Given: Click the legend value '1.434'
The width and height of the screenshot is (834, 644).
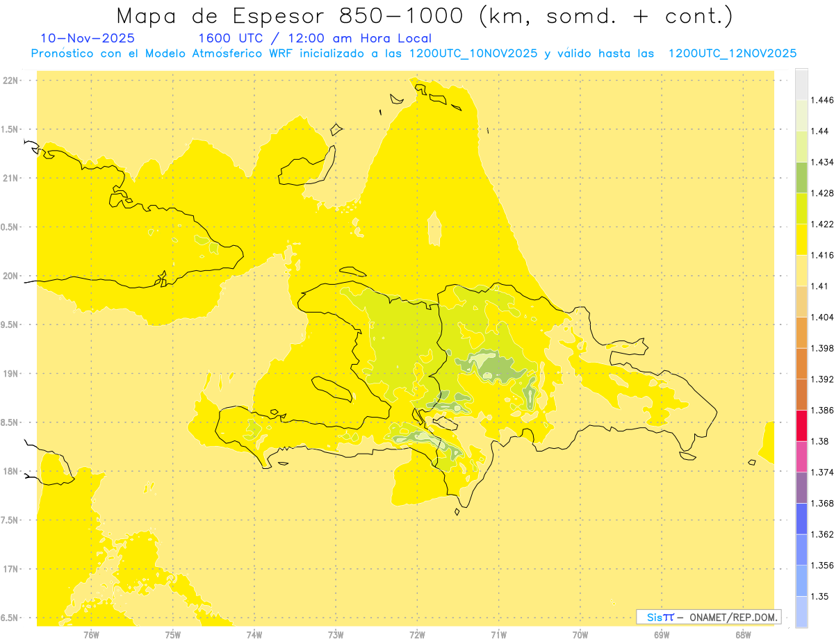Looking at the screenshot, I should click(x=823, y=162).
